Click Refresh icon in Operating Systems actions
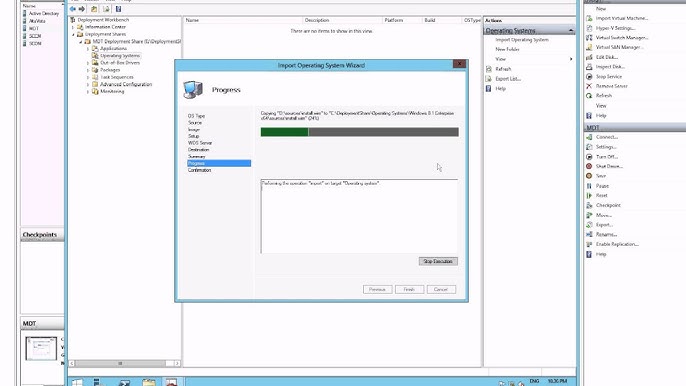 tap(489, 69)
